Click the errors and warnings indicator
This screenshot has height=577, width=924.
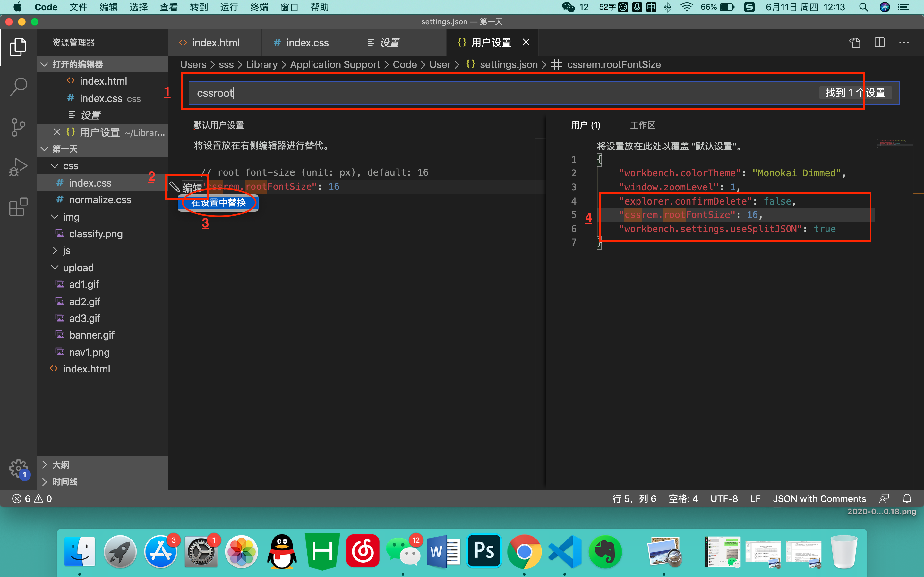pyautogui.click(x=32, y=498)
